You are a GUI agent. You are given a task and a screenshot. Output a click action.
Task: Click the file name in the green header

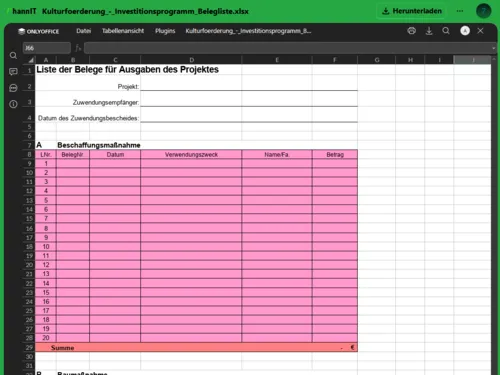pos(145,11)
